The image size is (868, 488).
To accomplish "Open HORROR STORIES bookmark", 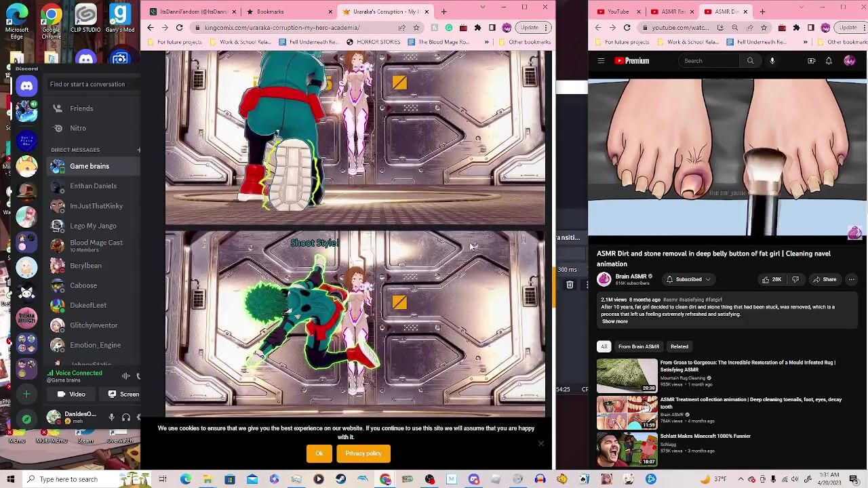I will tap(373, 42).
